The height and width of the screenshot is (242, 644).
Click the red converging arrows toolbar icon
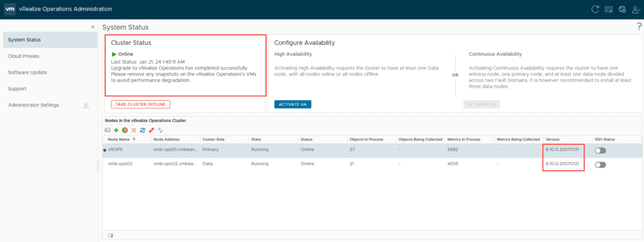point(151,130)
